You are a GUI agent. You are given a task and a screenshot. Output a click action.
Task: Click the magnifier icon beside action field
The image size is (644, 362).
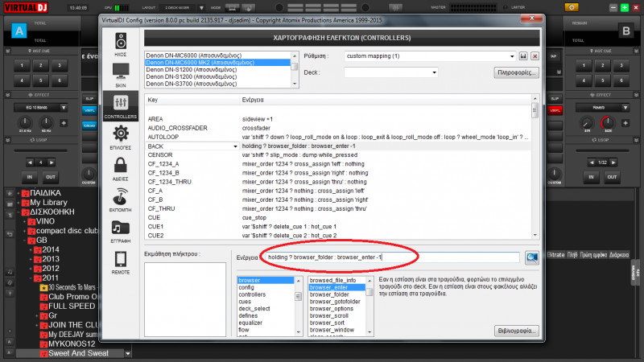(531, 257)
